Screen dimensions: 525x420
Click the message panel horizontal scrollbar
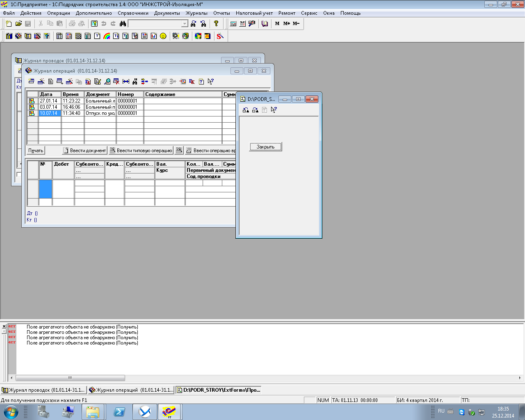[70, 378]
